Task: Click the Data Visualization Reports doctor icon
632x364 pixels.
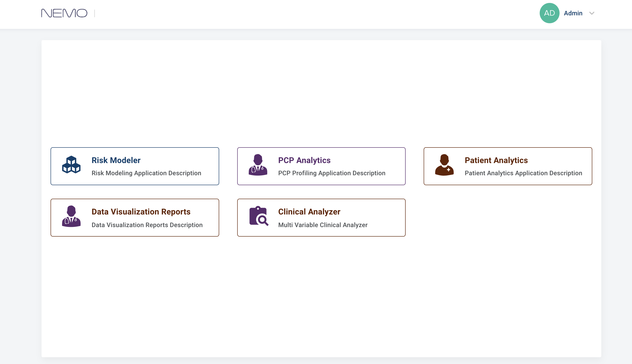Action: 71,216
